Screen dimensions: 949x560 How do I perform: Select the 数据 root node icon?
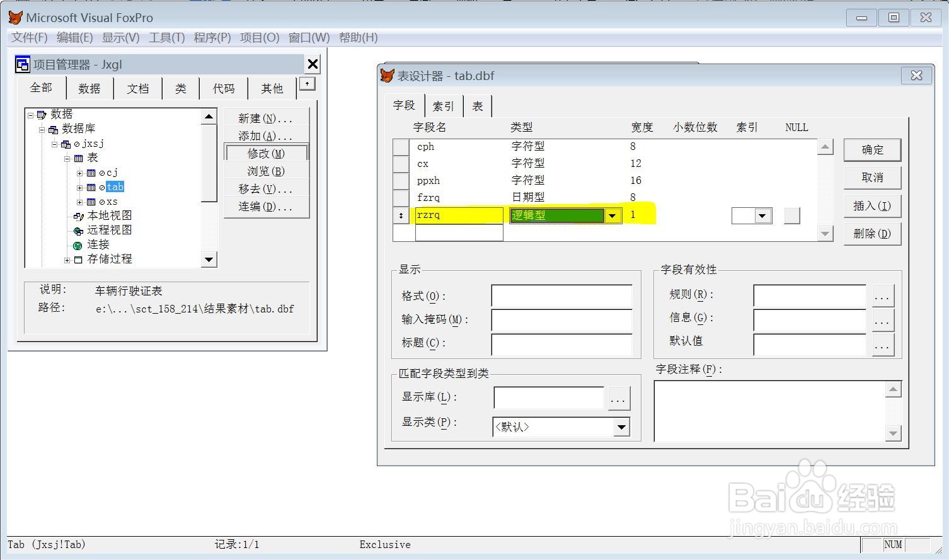click(x=42, y=115)
